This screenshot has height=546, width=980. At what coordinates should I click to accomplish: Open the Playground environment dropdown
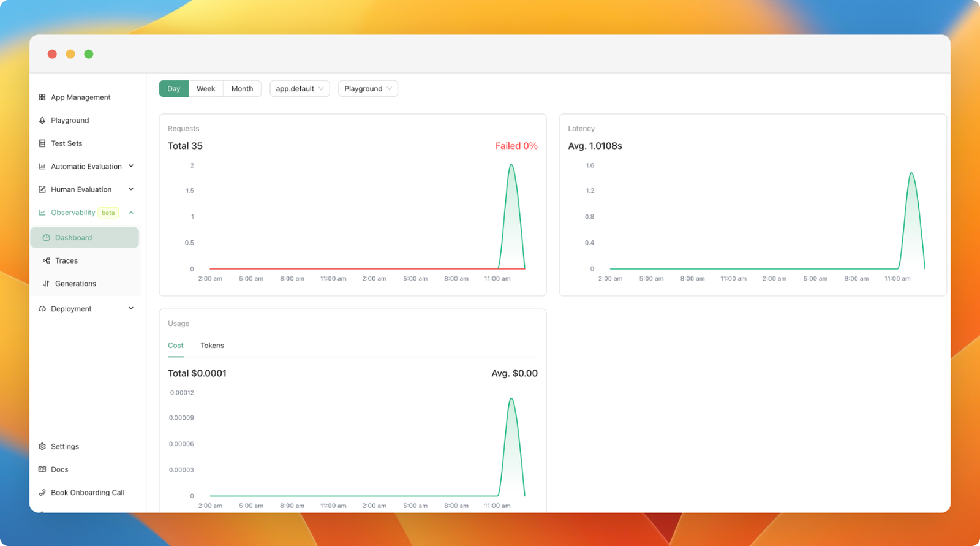point(368,89)
